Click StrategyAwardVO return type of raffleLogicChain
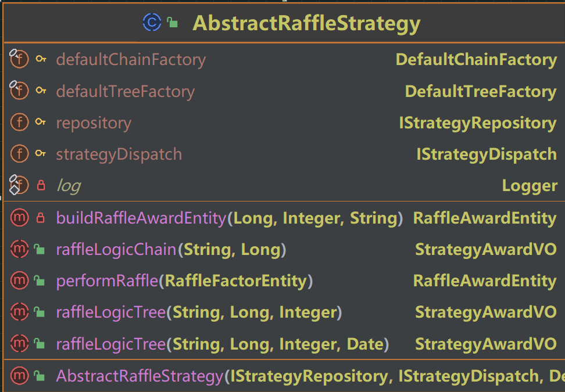 tap(486, 250)
